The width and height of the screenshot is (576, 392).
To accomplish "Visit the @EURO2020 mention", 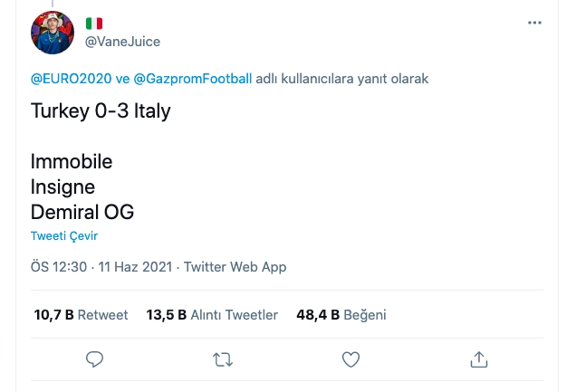I will click(x=71, y=79).
